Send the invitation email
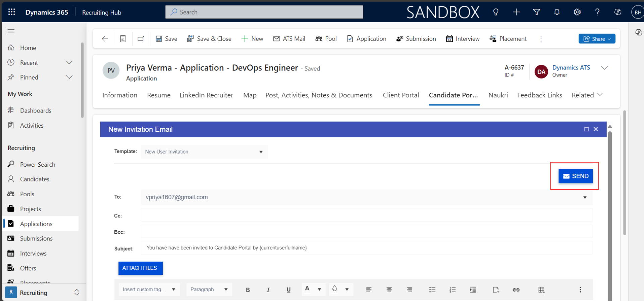Viewport: 644px width, 301px height. pos(576,176)
